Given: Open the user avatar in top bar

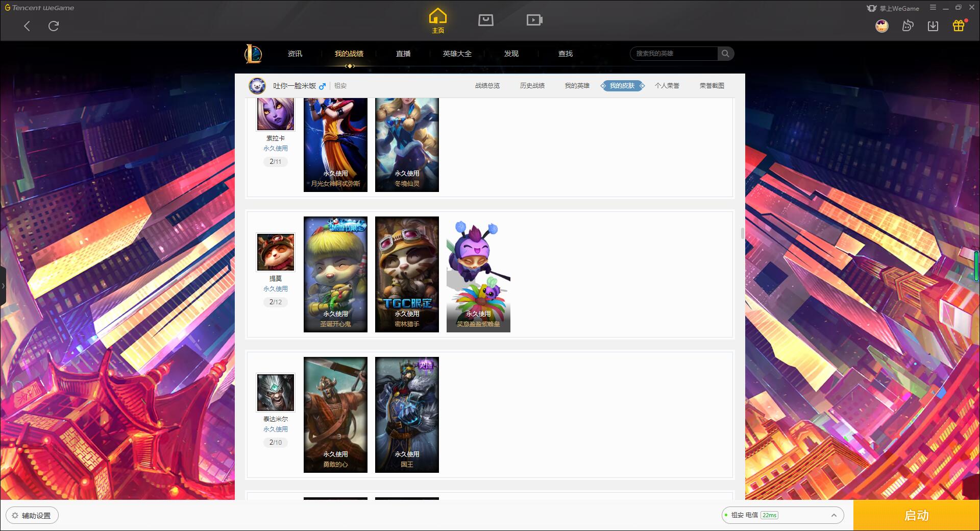Looking at the screenshot, I should coord(882,26).
